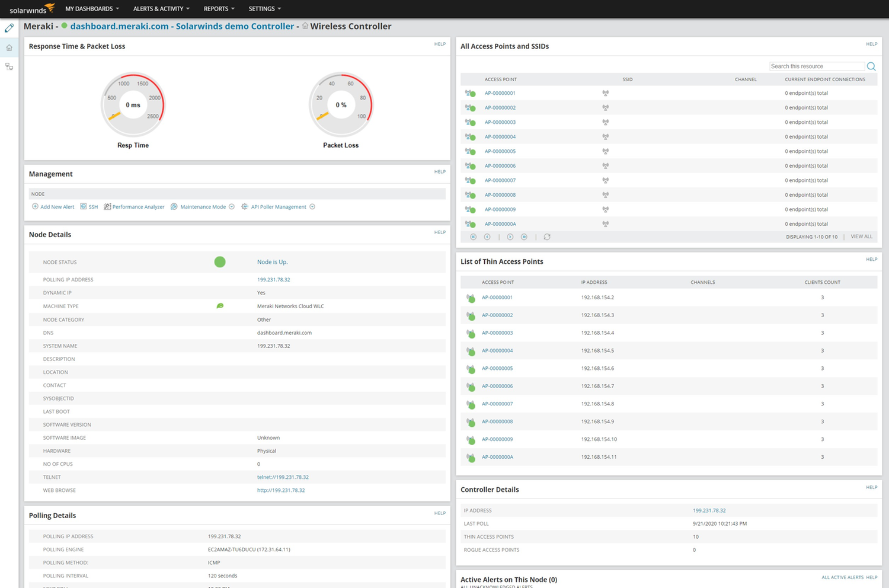Screen dimensions: 889x588
Task: Click VIEW ALL in All Access Points panel
Action: coord(861,236)
